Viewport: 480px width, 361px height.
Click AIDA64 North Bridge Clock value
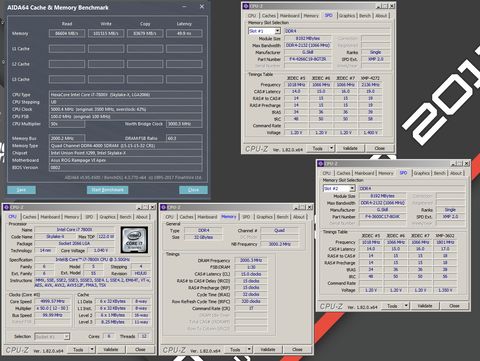click(184, 124)
